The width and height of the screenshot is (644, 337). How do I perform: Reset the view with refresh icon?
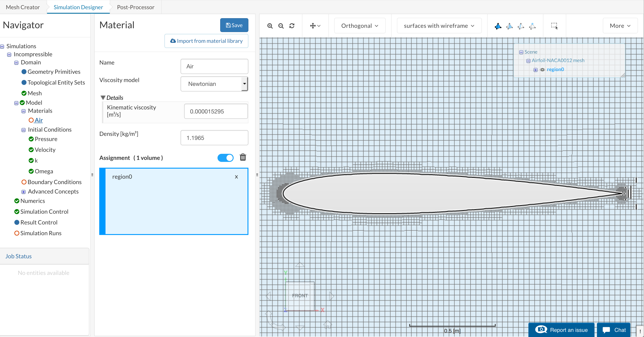click(292, 26)
